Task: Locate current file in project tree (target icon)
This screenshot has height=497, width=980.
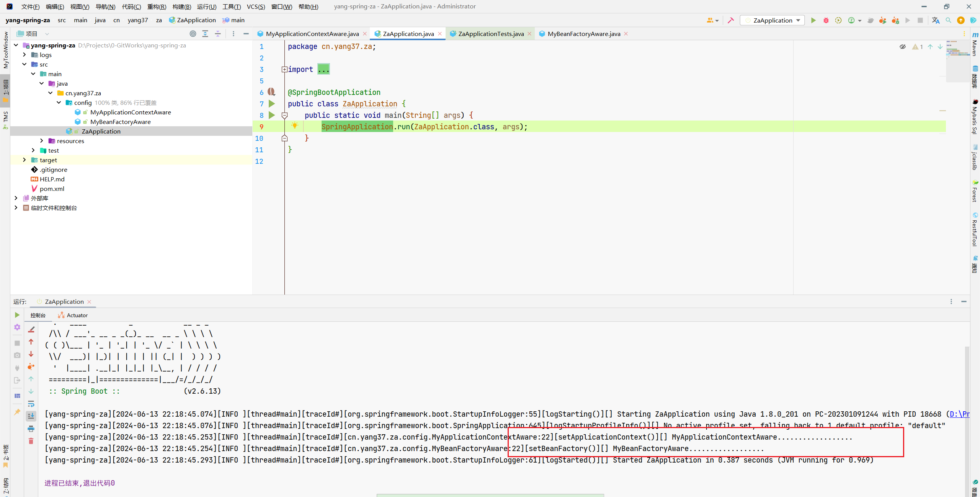Action: pyautogui.click(x=193, y=34)
